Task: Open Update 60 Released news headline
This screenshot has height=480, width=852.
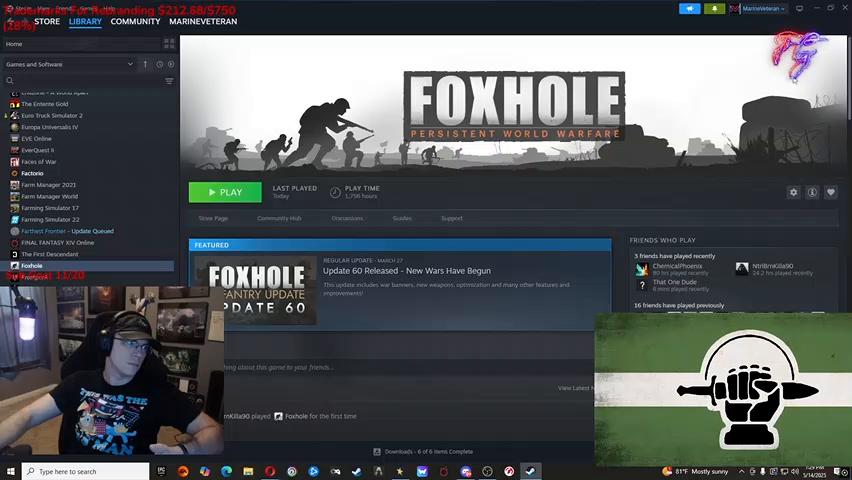Action: click(x=406, y=271)
